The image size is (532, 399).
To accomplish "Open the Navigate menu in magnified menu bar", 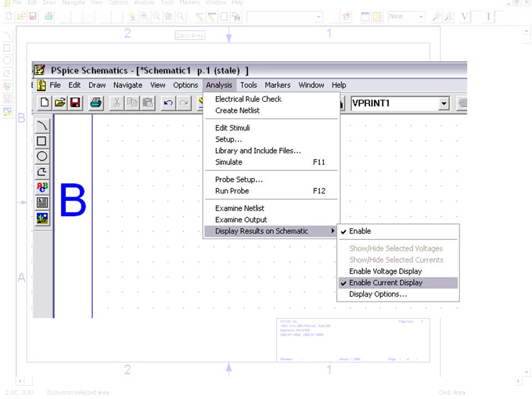I will click(x=128, y=85).
